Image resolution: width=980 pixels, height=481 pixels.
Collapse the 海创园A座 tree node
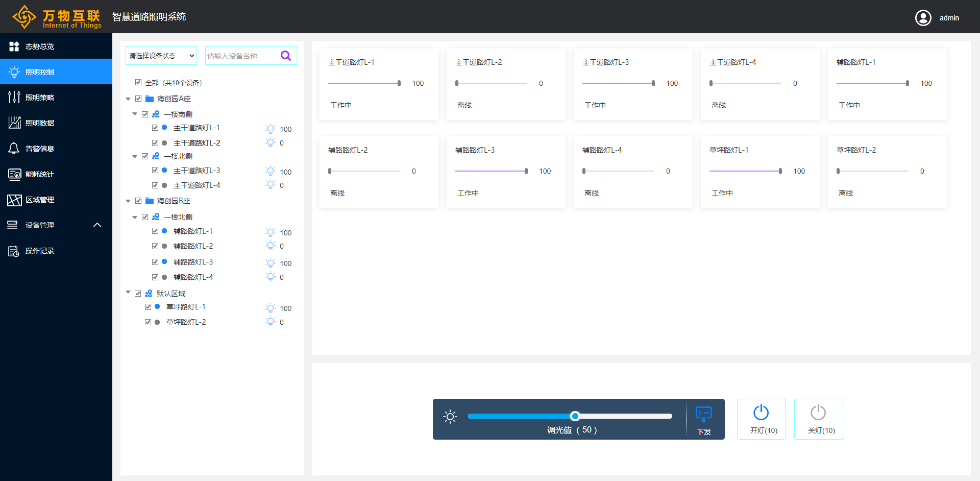point(128,99)
